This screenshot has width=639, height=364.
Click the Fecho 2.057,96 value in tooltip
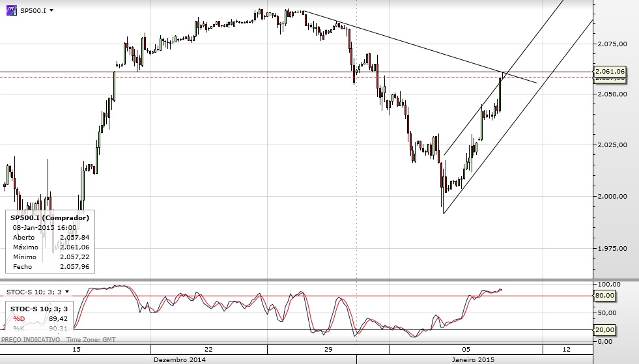(x=74, y=266)
